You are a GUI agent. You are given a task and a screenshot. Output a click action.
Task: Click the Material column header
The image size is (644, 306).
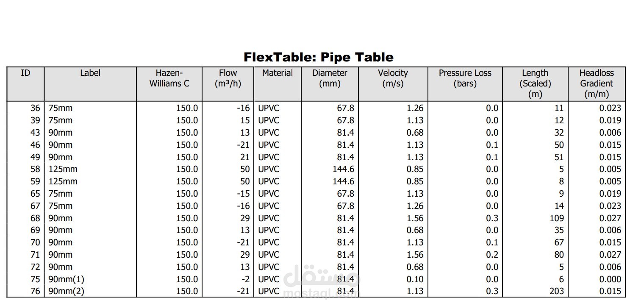[278, 84]
